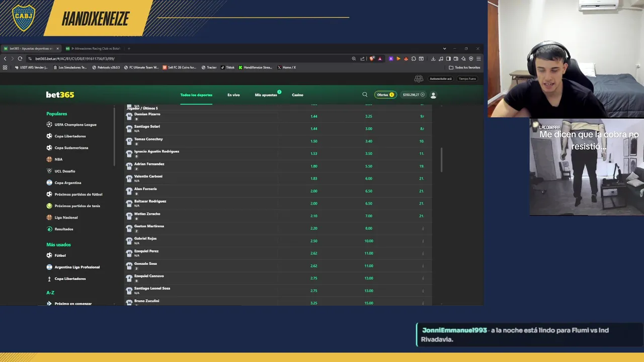Open the Home / X bookmark

coord(286,67)
